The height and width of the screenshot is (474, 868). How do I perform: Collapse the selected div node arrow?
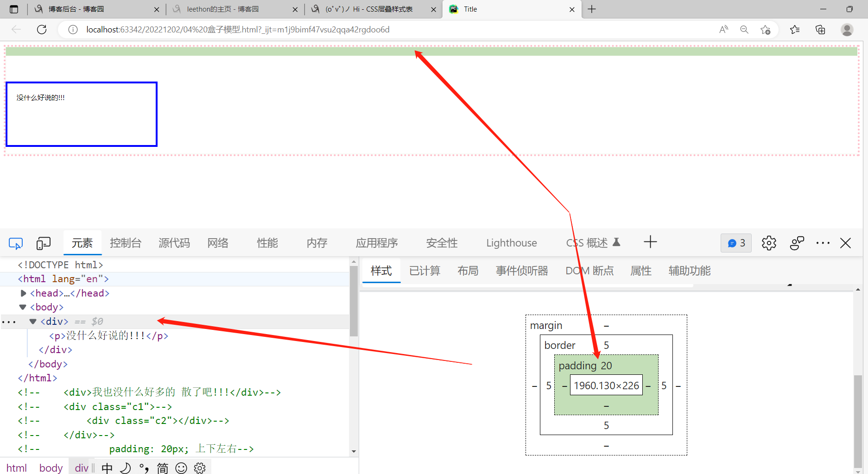pyautogui.click(x=33, y=322)
